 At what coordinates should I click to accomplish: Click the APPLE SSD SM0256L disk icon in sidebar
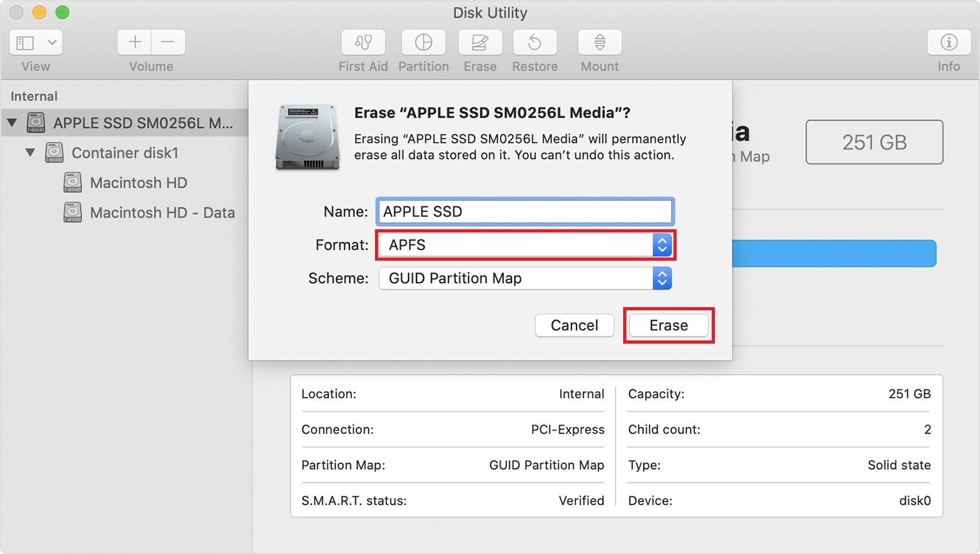36,122
